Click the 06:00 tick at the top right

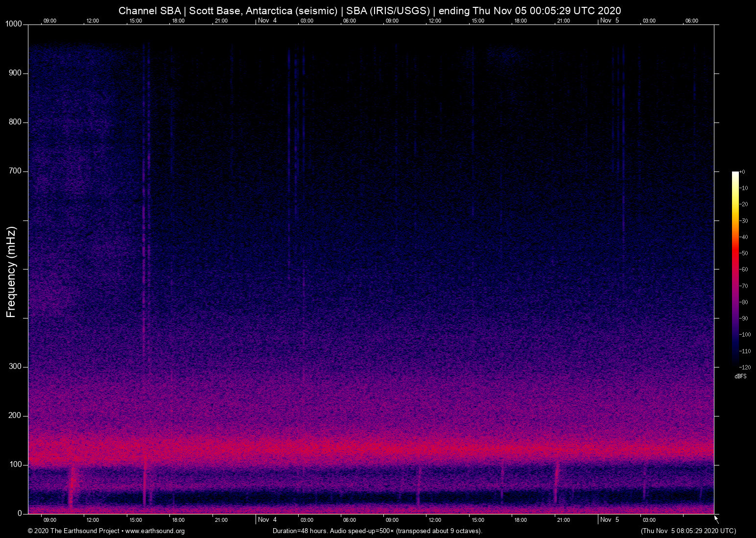(692, 21)
